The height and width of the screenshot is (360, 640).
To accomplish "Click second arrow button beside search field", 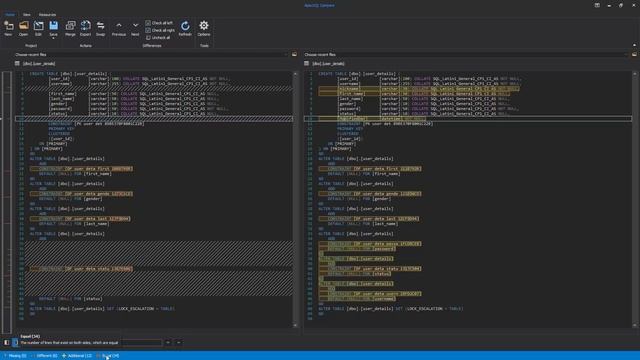I will (178, 342).
